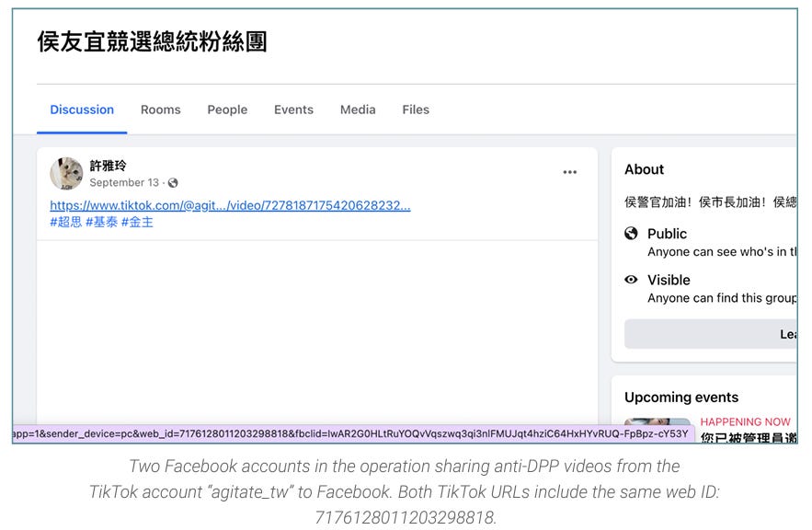Open post options three-dot menu

pyautogui.click(x=569, y=172)
